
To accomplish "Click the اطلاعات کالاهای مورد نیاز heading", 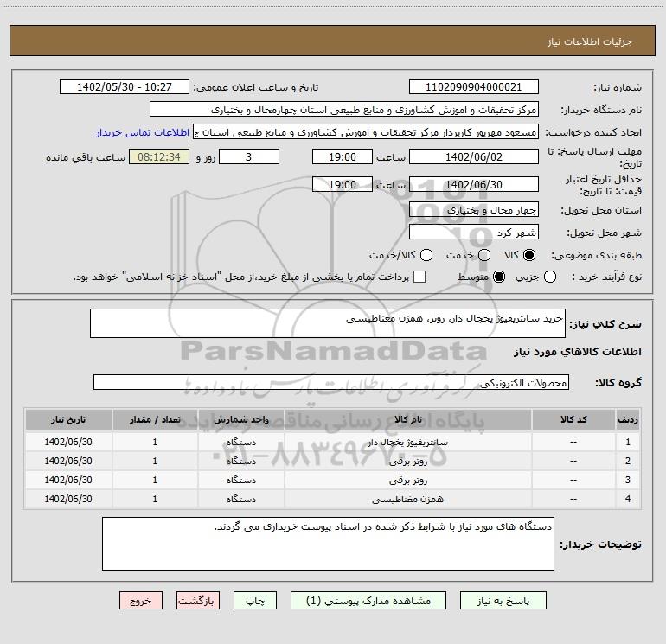I will (577, 352).
